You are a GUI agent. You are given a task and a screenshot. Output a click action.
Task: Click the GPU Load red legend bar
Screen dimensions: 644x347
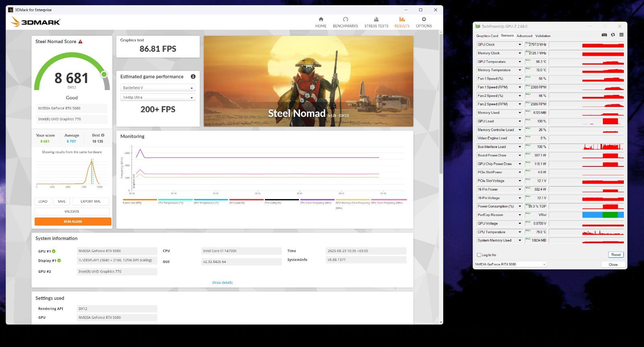(246, 199)
